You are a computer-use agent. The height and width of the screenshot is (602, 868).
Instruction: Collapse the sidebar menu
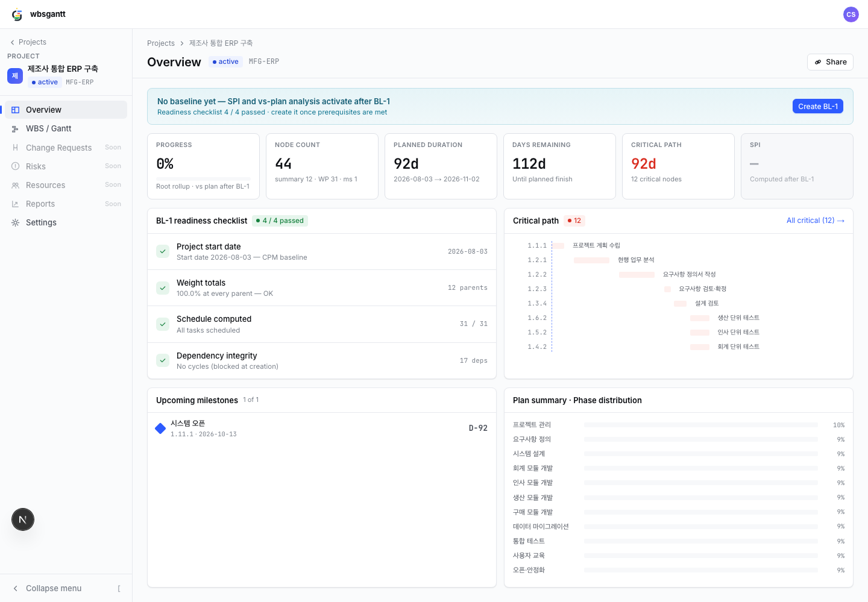pos(66,588)
